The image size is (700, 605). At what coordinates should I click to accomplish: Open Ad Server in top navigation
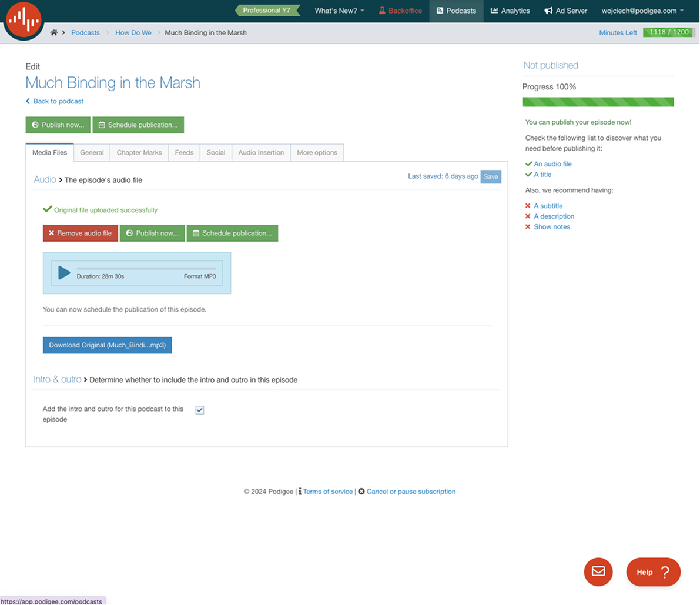565,11
